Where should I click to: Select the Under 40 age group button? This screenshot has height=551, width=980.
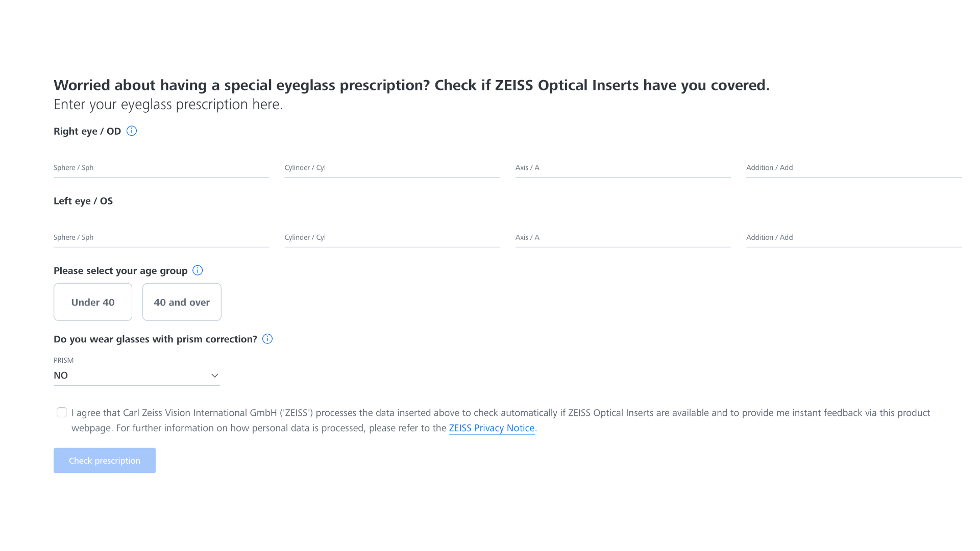tap(93, 302)
